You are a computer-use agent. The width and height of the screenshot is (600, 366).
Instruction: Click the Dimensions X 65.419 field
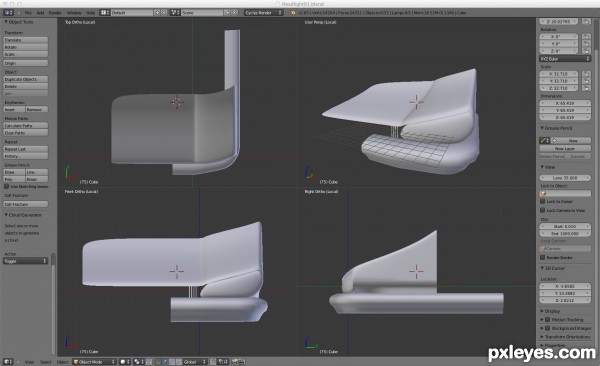pos(565,103)
